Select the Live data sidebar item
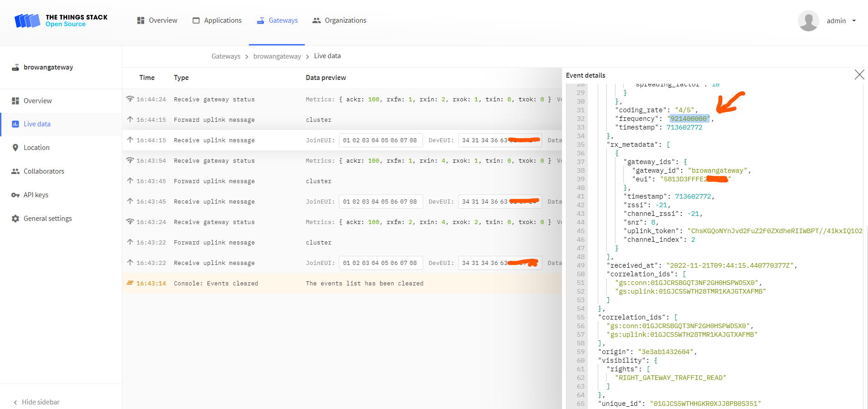This screenshot has width=868, height=409. 37,124
